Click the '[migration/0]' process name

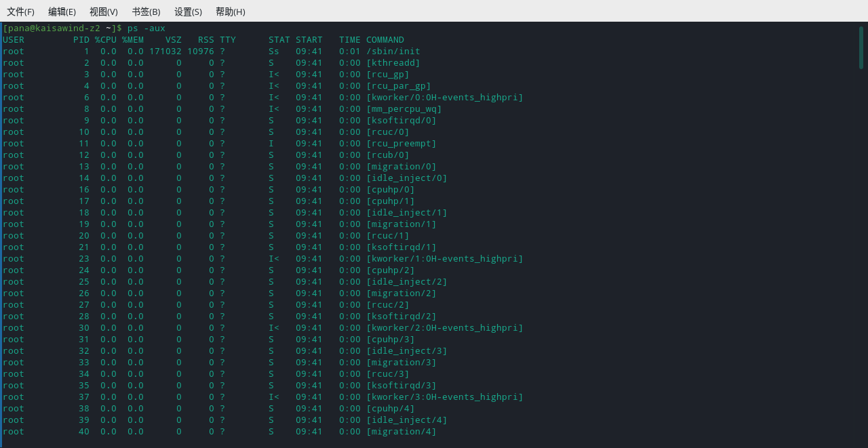click(401, 166)
